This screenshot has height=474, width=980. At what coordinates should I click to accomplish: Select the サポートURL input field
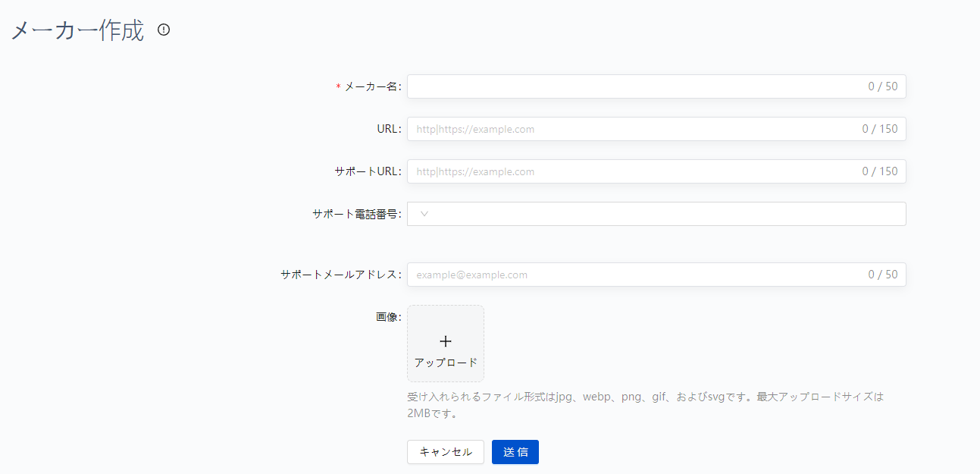click(x=606, y=171)
